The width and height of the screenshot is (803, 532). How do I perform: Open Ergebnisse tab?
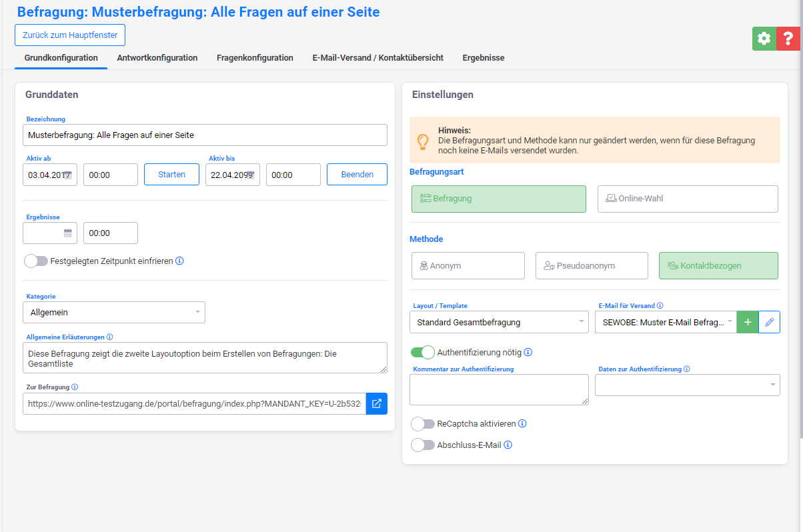(x=484, y=58)
